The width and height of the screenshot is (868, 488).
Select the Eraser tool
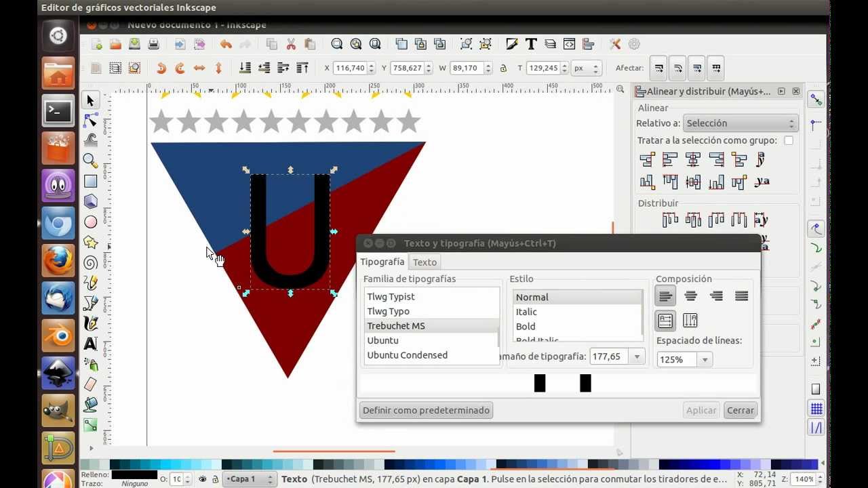pyautogui.click(x=90, y=384)
